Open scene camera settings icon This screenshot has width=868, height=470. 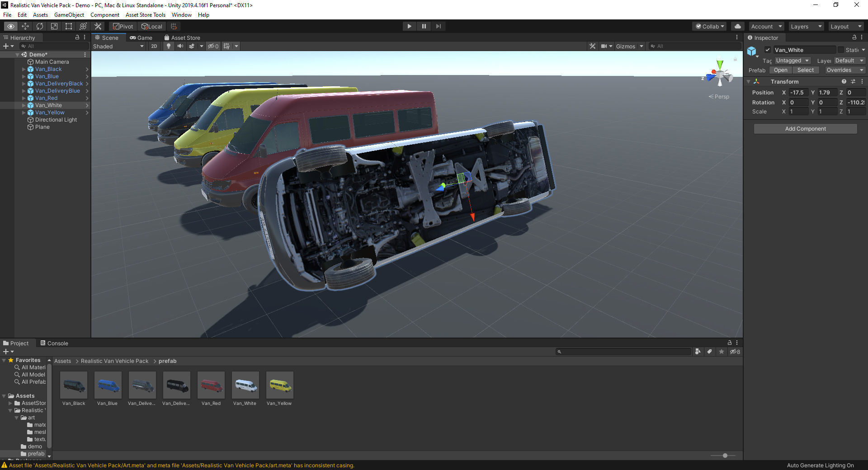(604, 46)
